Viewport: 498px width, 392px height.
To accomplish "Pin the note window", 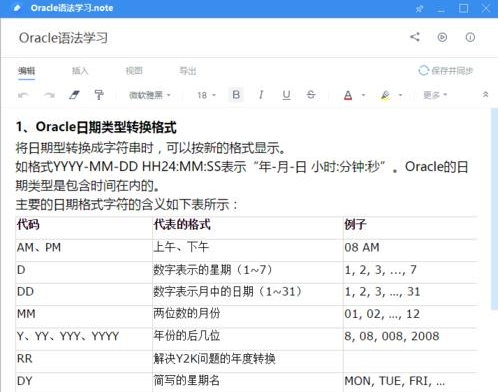I will coord(419,9).
